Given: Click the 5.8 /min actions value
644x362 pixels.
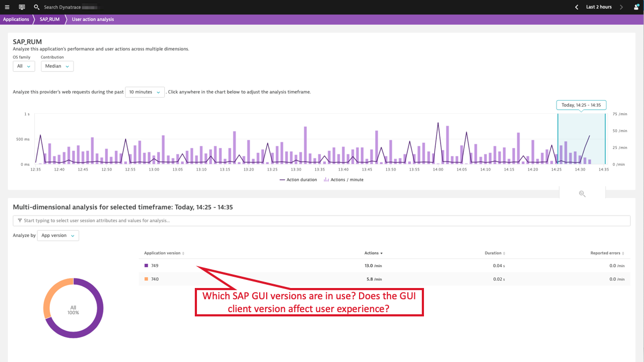Looking at the screenshot, I should coord(375,279).
